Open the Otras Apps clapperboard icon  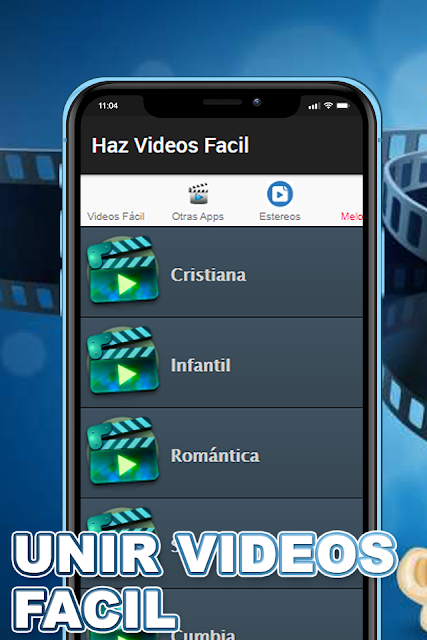point(198,193)
